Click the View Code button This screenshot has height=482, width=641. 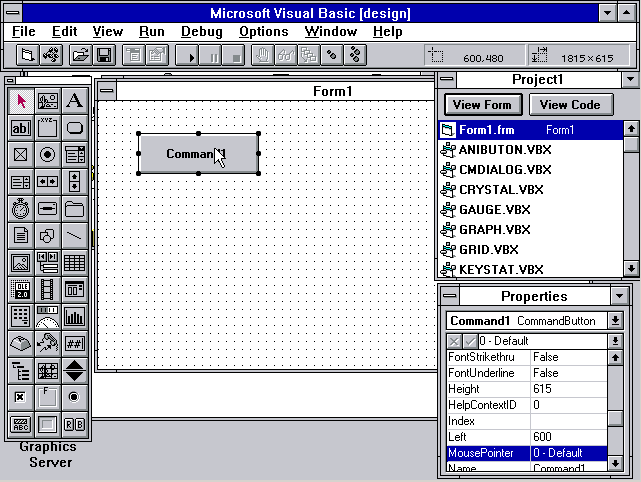pos(570,105)
